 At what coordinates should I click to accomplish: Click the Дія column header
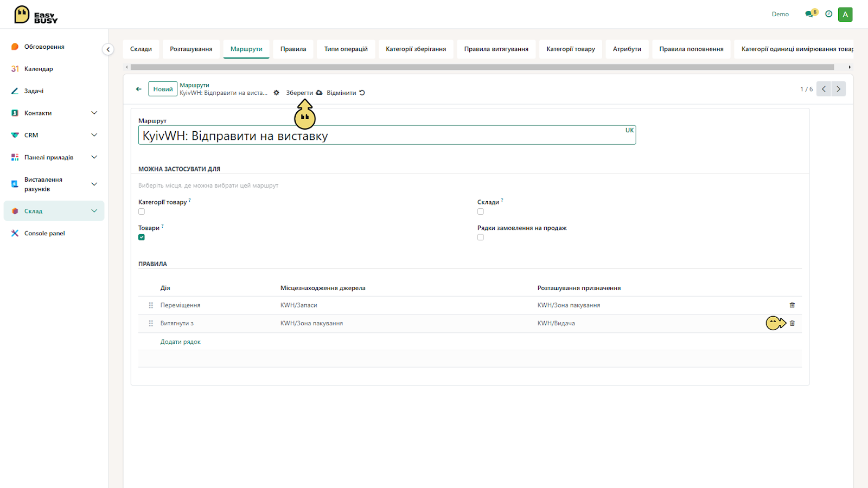165,288
